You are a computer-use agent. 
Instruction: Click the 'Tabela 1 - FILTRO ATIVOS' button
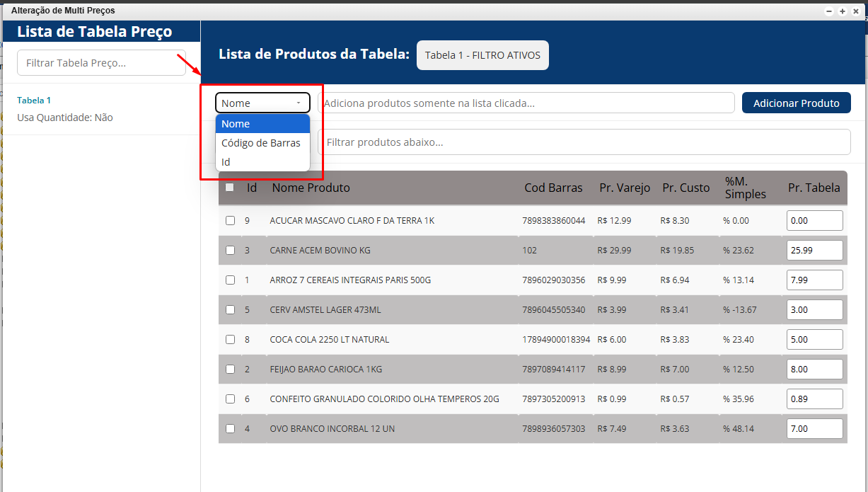pos(482,55)
